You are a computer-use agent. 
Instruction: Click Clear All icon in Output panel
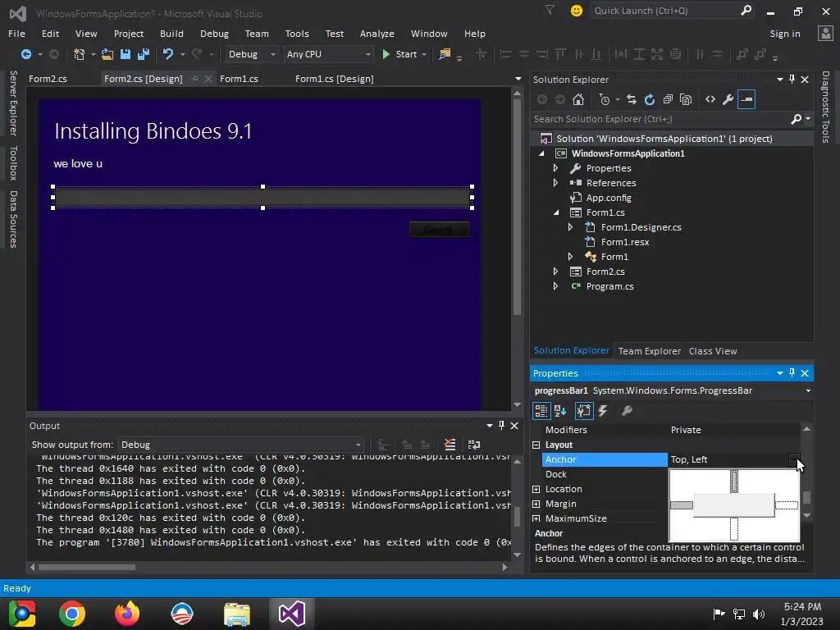tap(450, 445)
